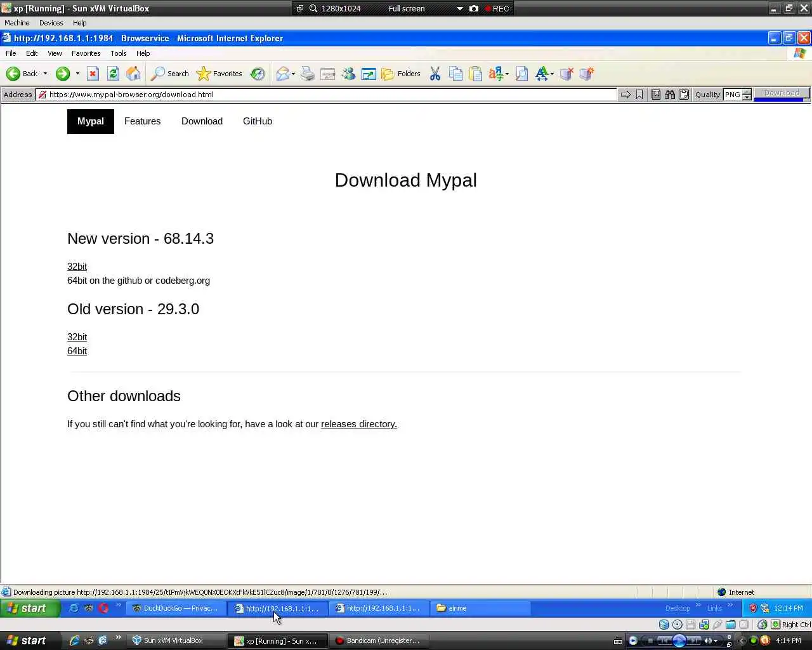Screen dimensions: 812x650
Task: Click the Download button in address row
Action: [782, 93]
